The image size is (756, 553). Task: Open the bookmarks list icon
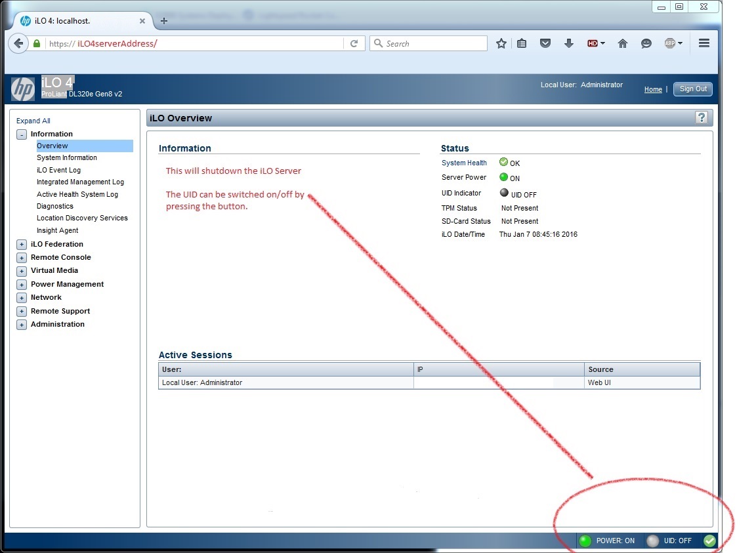point(522,43)
